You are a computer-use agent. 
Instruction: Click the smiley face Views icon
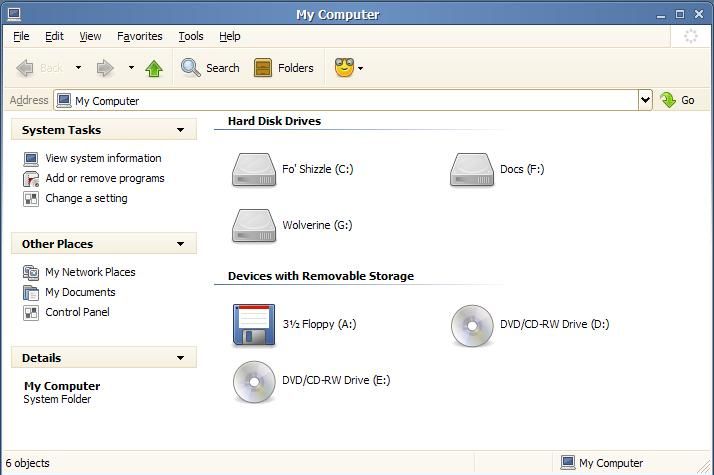344,68
